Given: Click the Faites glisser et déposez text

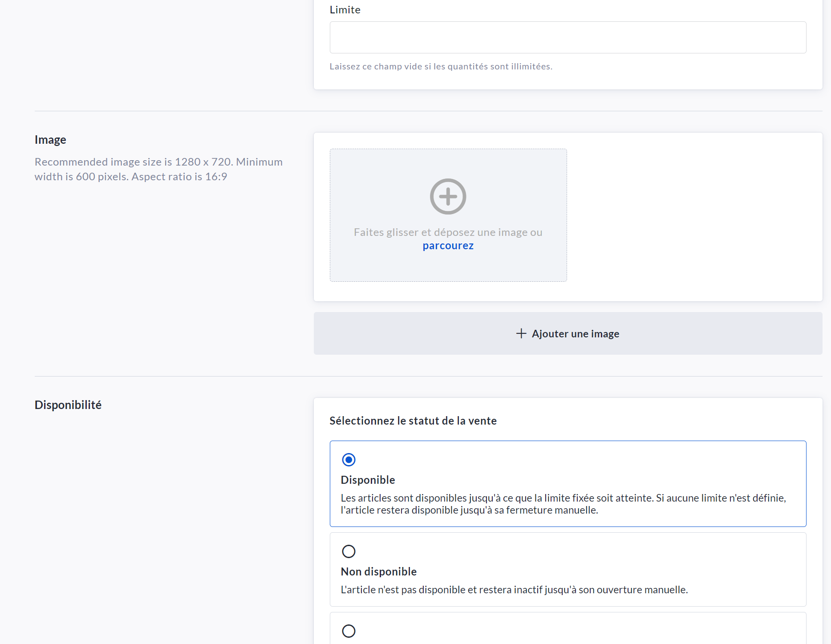Looking at the screenshot, I should pos(448,232).
